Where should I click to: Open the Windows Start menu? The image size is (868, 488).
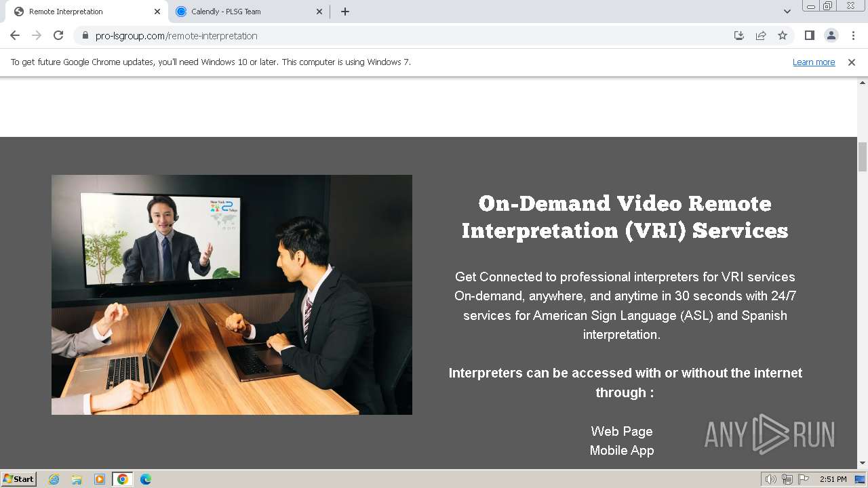[x=19, y=479]
